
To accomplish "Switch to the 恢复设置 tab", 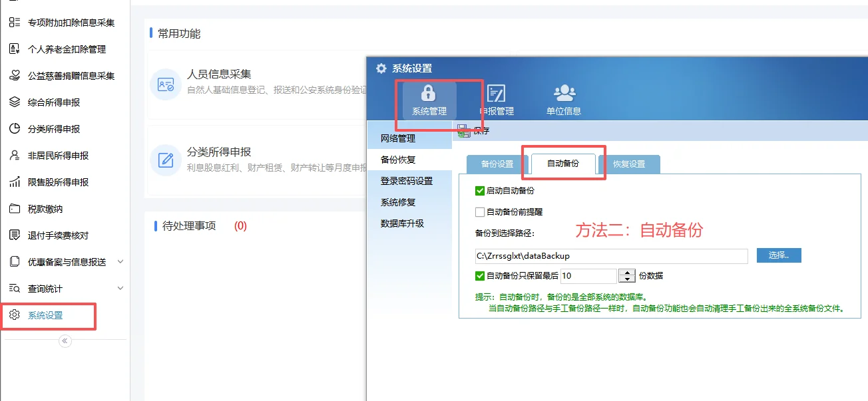I will pos(630,163).
